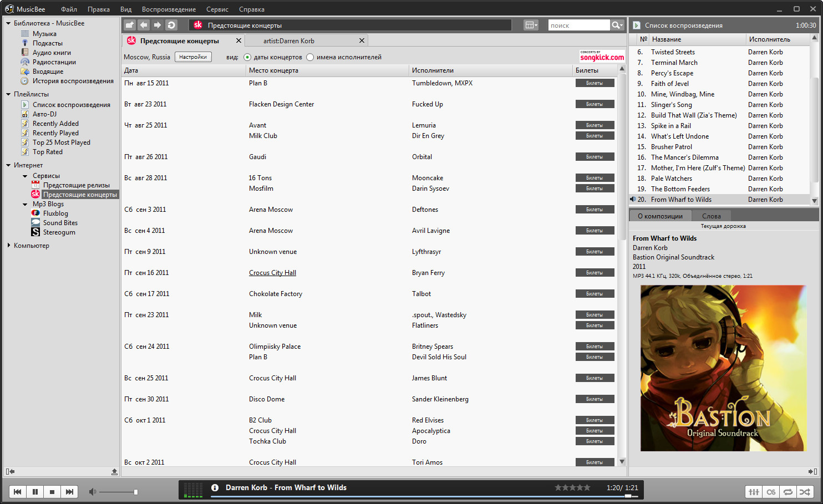Switch to the 'Слова' tab
823x504 pixels.
712,216
